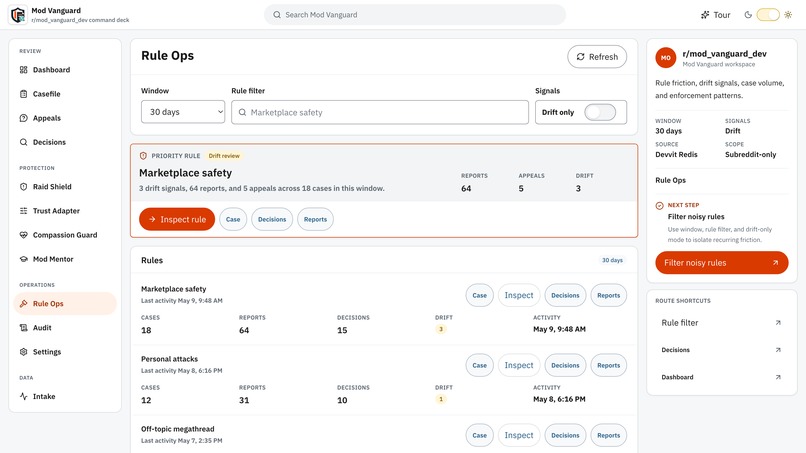Click Reports button in priority rule card
This screenshot has height=453, width=806.
coord(315,219)
